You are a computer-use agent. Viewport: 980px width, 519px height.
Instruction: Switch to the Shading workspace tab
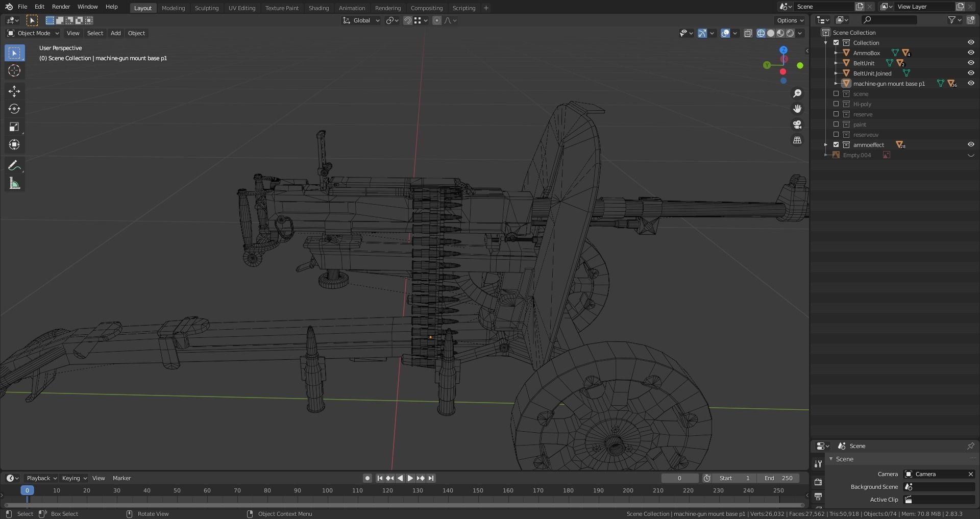coord(318,8)
